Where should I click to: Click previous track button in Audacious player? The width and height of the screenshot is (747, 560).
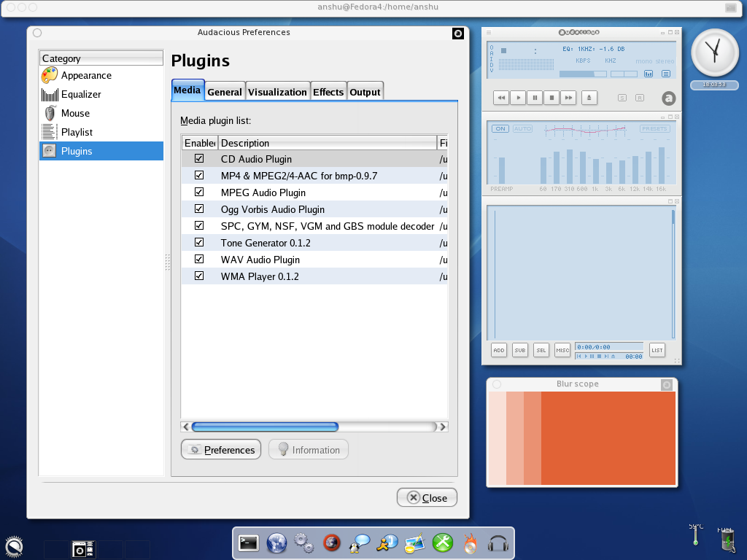(x=501, y=98)
